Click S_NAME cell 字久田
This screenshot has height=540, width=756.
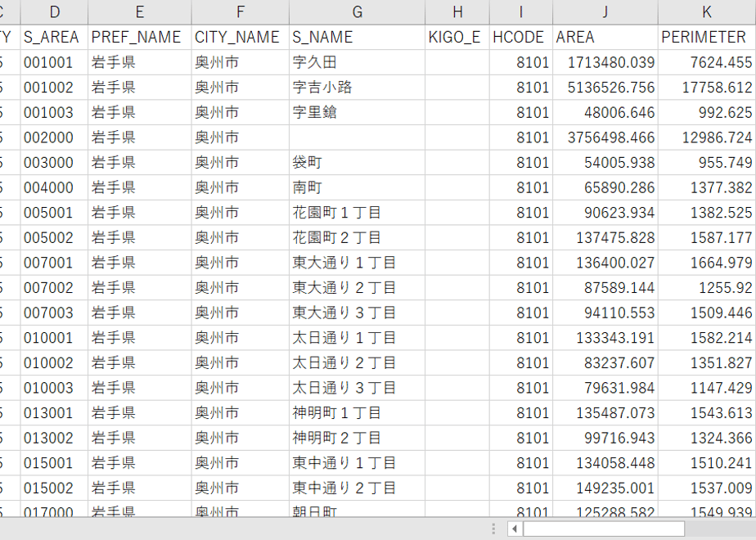click(x=358, y=62)
